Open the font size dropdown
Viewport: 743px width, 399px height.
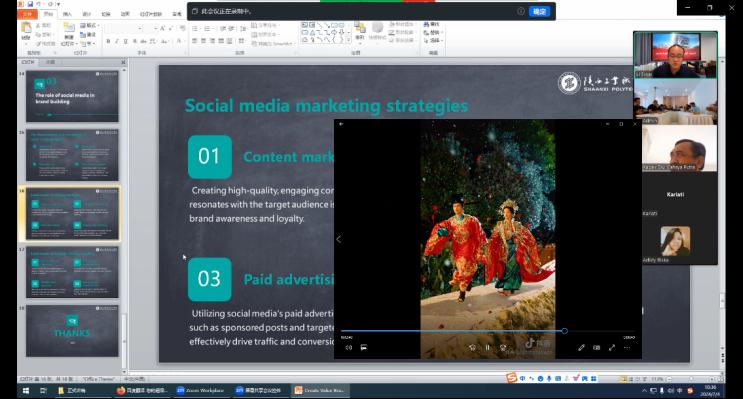pos(155,29)
